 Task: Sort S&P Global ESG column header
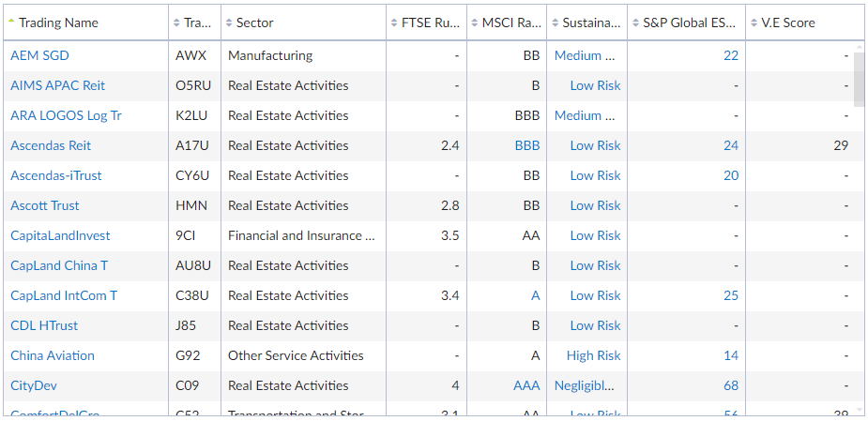coord(687,23)
